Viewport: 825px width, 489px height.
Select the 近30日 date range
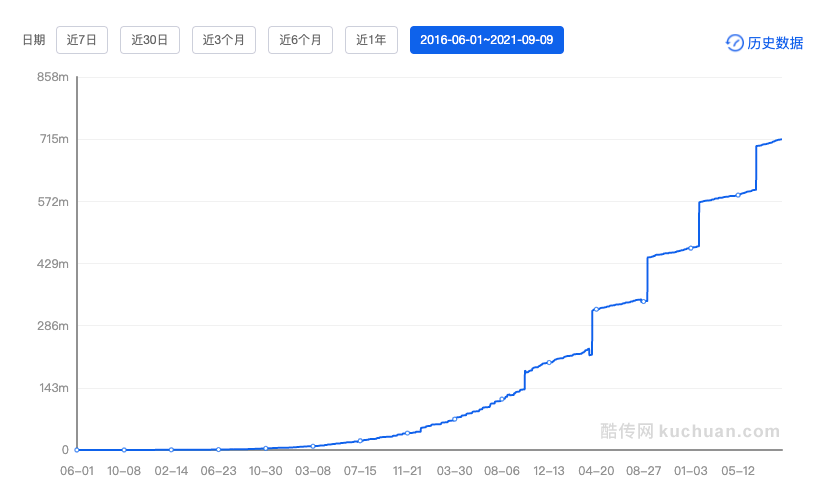click(x=149, y=40)
